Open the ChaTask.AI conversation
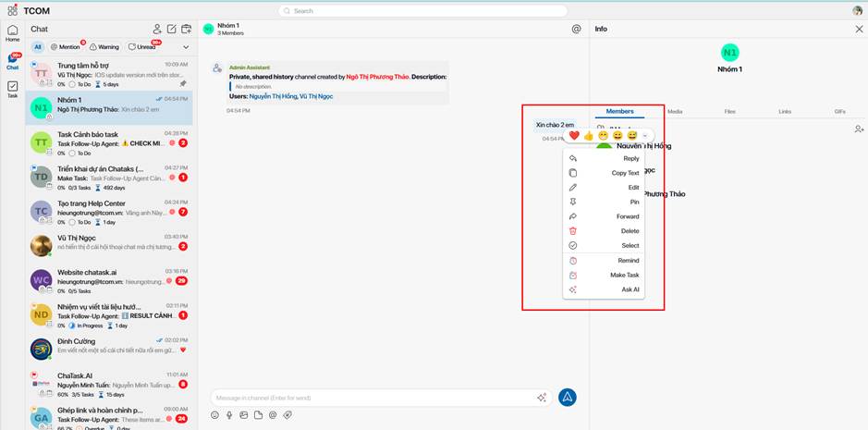Image resolution: width=868 pixels, height=430 pixels. click(x=111, y=385)
